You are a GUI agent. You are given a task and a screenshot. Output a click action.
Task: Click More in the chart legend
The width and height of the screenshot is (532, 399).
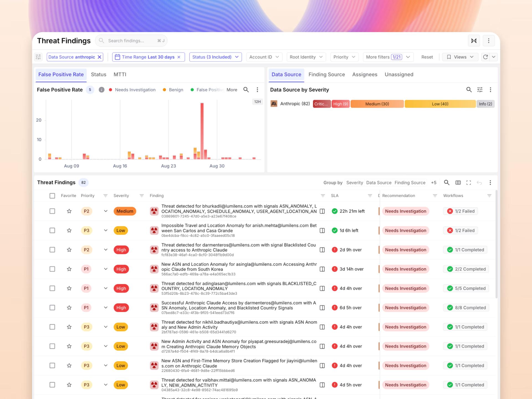pyautogui.click(x=232, y=90)
